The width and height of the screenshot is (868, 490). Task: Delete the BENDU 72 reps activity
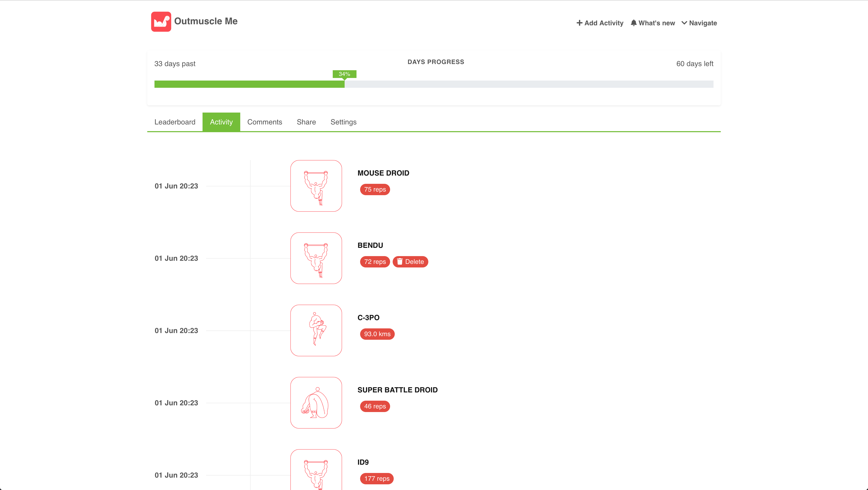pos(410,262)
